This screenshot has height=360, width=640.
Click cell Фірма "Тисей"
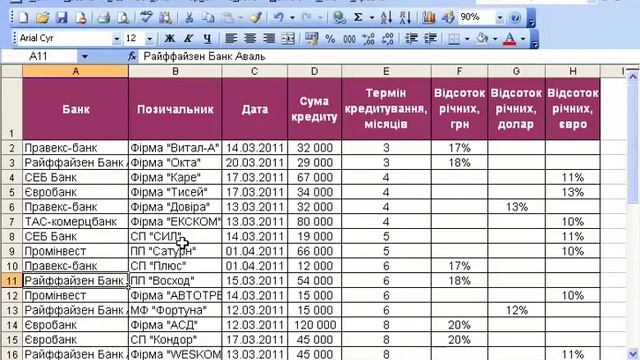pos(175,192)
